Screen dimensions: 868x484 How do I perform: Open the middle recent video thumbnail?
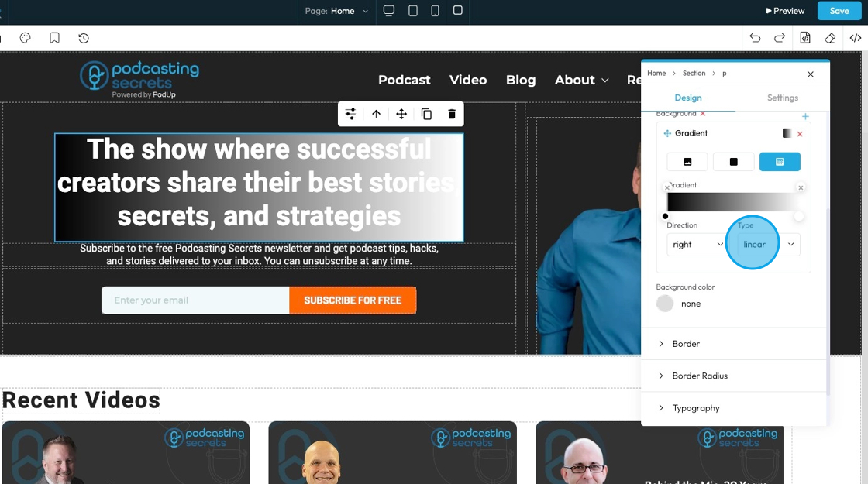click(392, 452)
